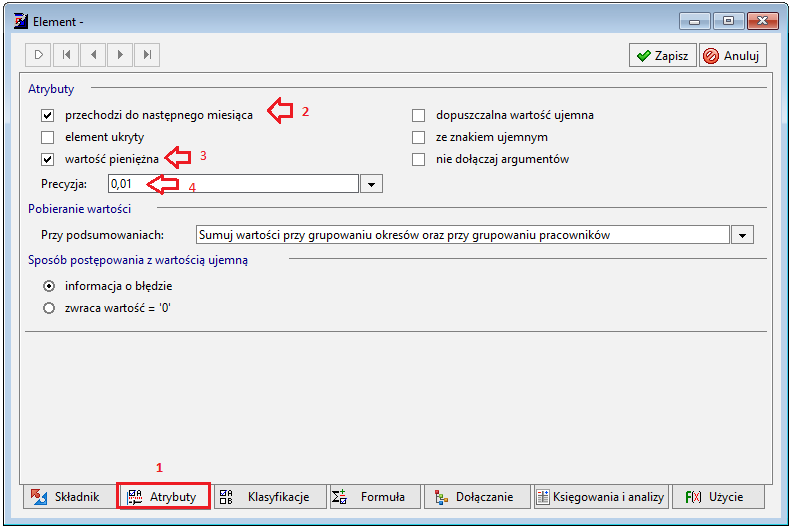Select 'informacja o błędzie' radio button
This screenshot has height=532, width=794.
(x=49, y=287)
